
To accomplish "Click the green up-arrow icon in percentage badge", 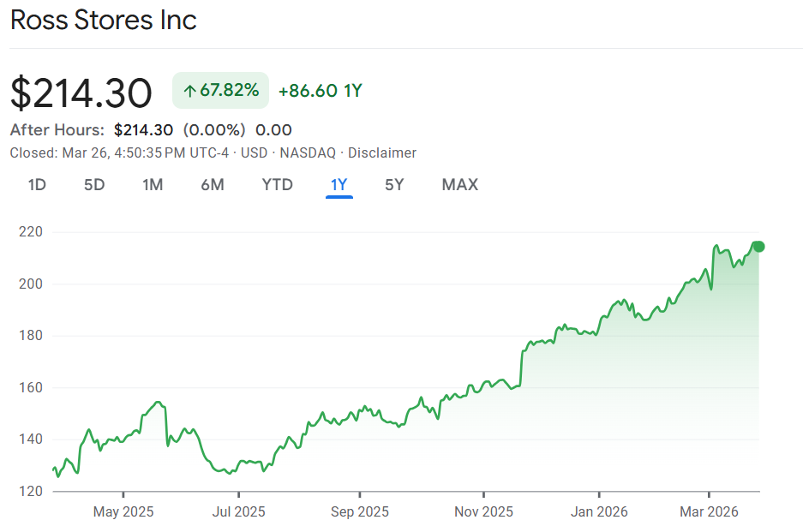I will pos(190,91).
